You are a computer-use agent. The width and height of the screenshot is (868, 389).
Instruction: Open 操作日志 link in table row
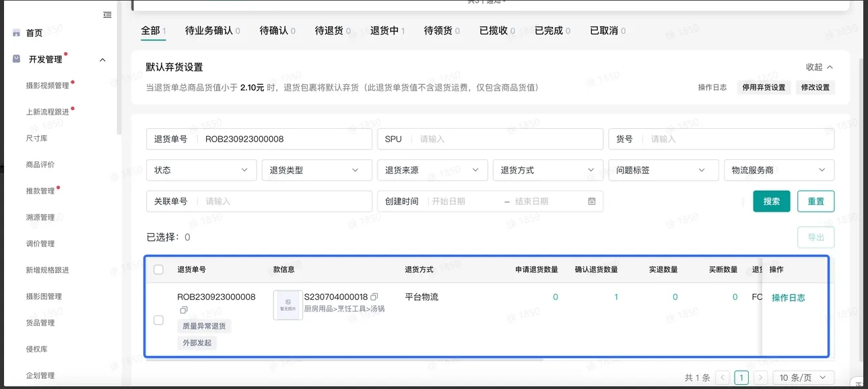pyautogui.click(x=789, y=297)
